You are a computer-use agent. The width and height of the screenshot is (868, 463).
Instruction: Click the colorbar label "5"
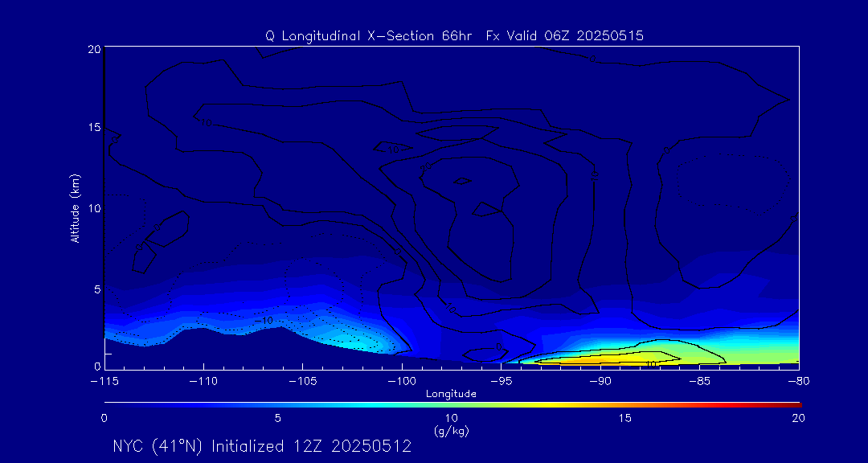278,418
